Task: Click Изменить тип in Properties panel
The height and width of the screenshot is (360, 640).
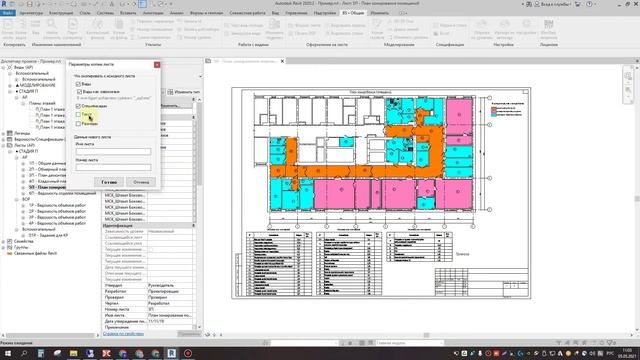Action: coord(184,92)
